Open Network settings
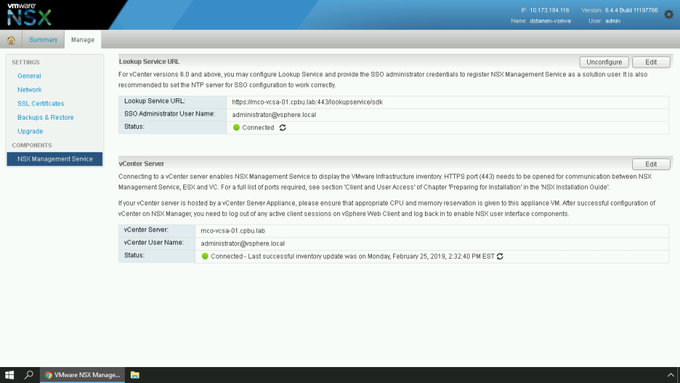 pyautogui.click(x=29, y=90)
